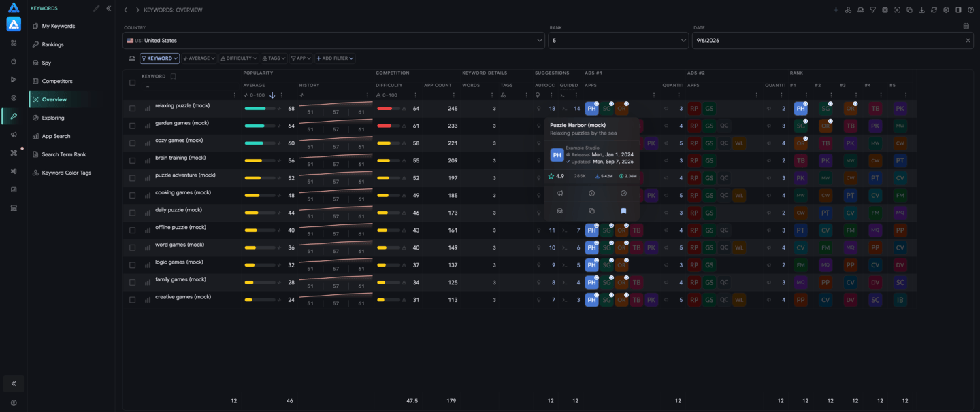Click the Google Play icon in left rail
The height and width of the screenshot is (412, 980).
(14, 80)
